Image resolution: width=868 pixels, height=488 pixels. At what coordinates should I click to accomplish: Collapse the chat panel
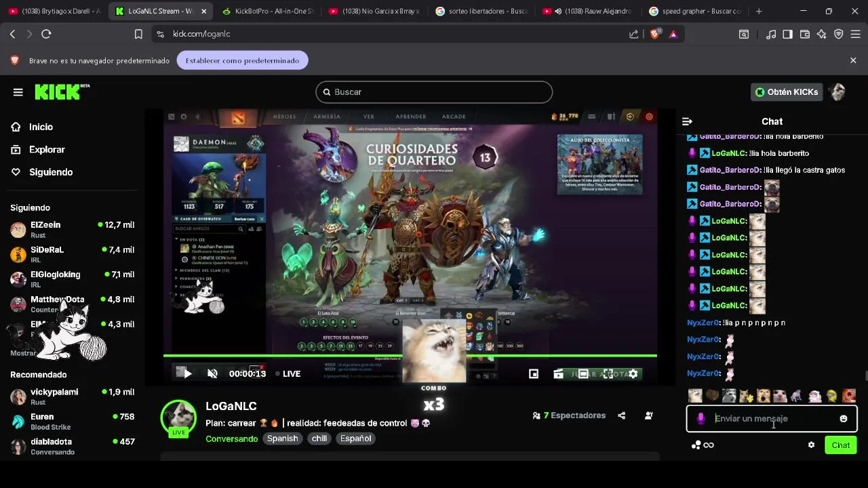click(687, 121)
